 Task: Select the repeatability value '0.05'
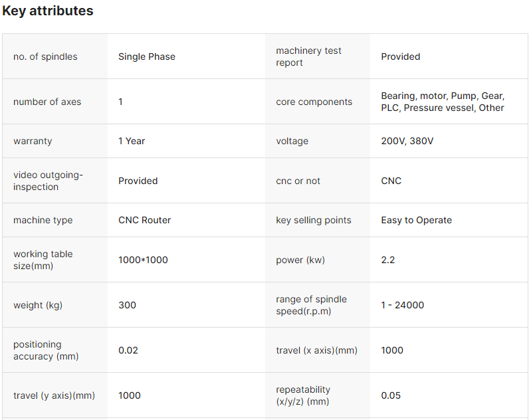click(x=391, y=395)
